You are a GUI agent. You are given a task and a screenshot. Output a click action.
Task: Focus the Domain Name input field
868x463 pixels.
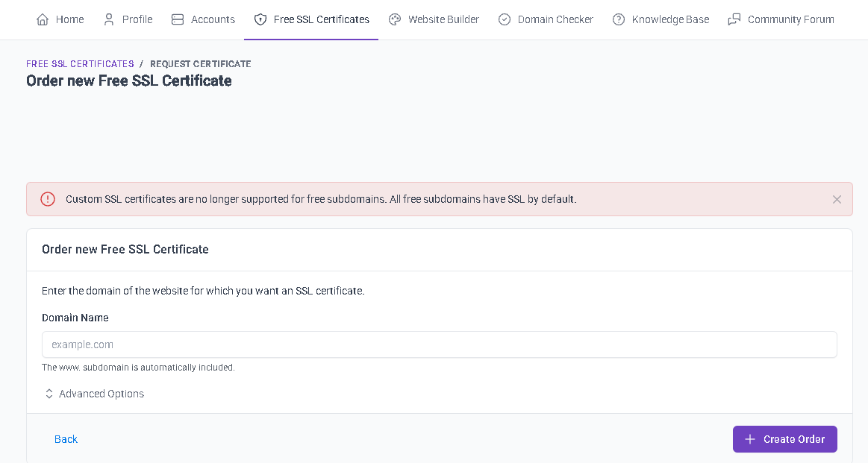click(x=440, y=344)
